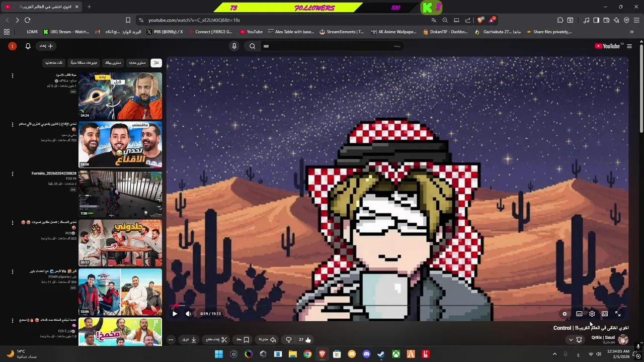The width and height of the screenshot is (644, 362).
Task: Open options menu for the black hole video
Action: click(13, 76)
